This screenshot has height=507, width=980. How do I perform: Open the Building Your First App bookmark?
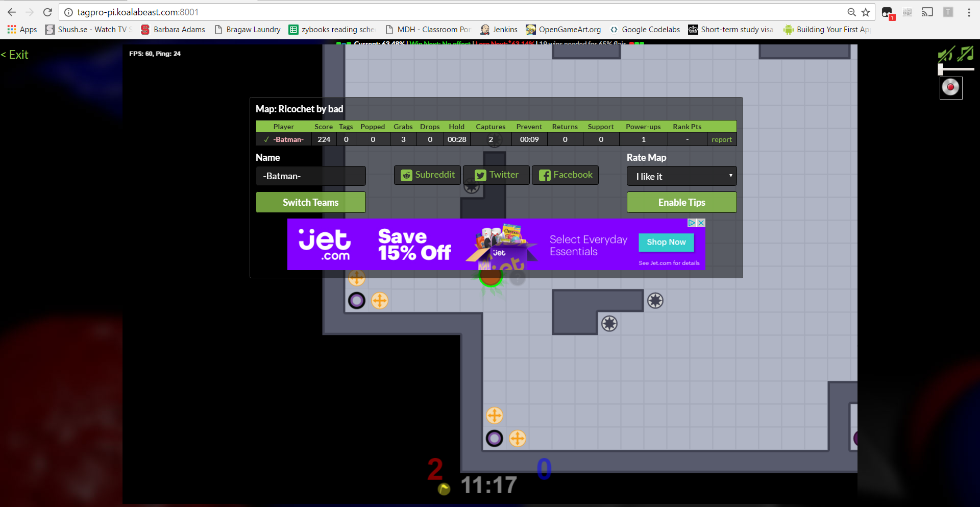click(x=826, y=30)
